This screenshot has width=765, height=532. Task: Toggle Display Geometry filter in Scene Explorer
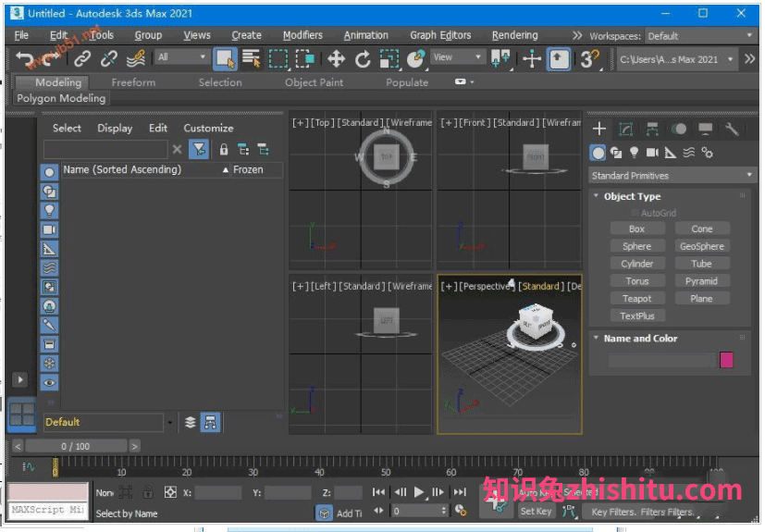(49, 172)
